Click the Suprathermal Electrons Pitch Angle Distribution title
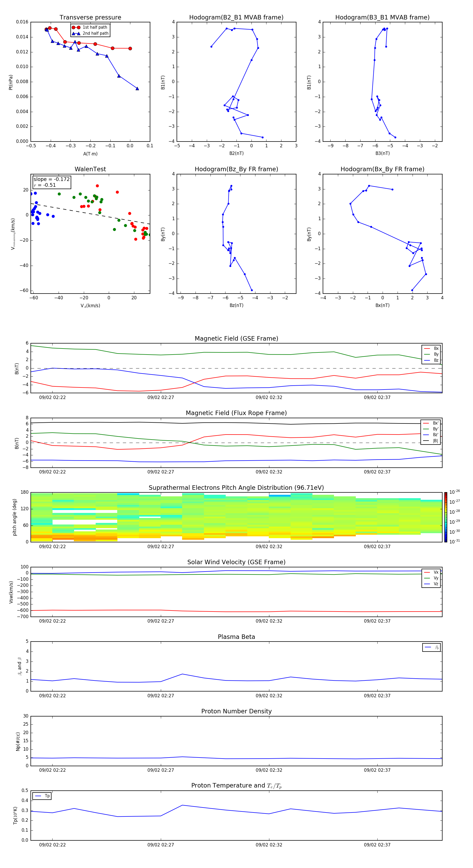 pos(236,488)
